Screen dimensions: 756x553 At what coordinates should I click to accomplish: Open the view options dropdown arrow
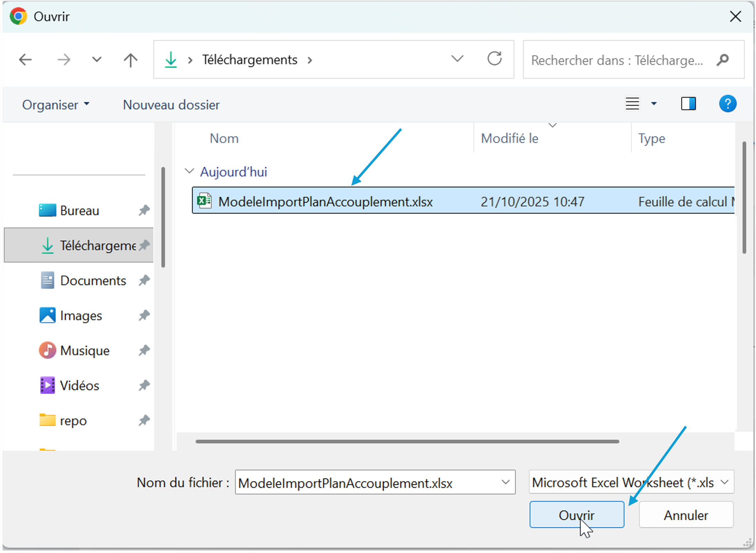point(653,104)
